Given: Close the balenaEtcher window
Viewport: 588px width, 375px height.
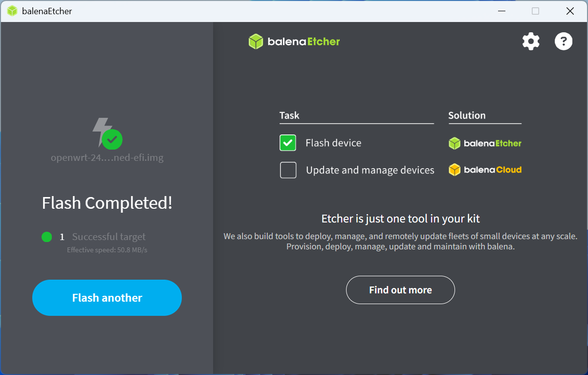Looking at the screenshot, I should click(570, 11).
